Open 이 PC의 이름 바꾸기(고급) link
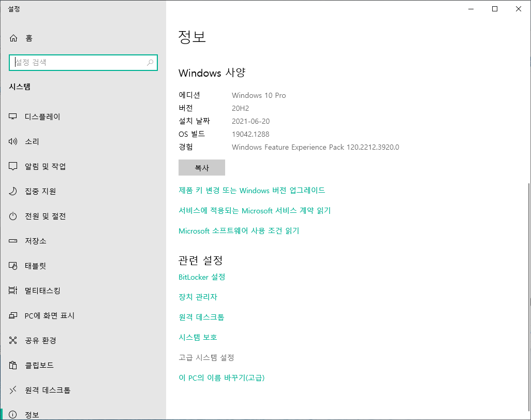 tap(222, 378)
